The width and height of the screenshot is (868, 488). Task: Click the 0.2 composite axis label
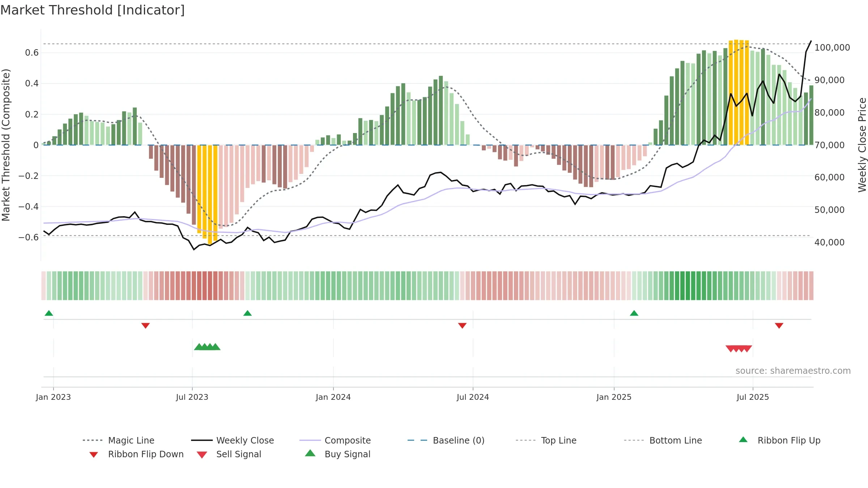pyautogui.click(x=32, y=115)
